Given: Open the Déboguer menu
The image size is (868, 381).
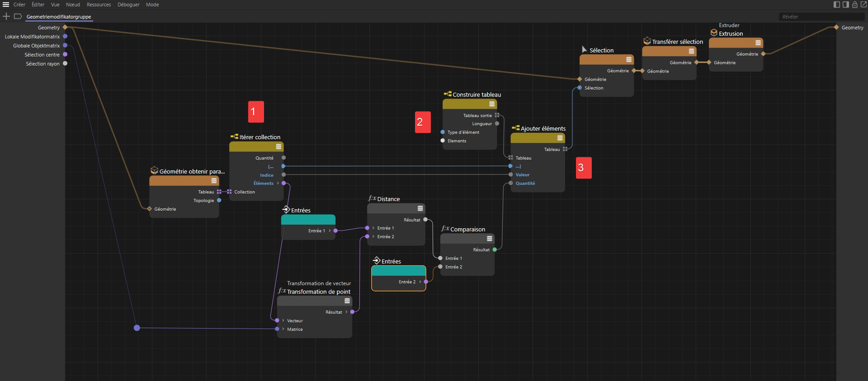Looking at the screenshot, I should 128,5.
